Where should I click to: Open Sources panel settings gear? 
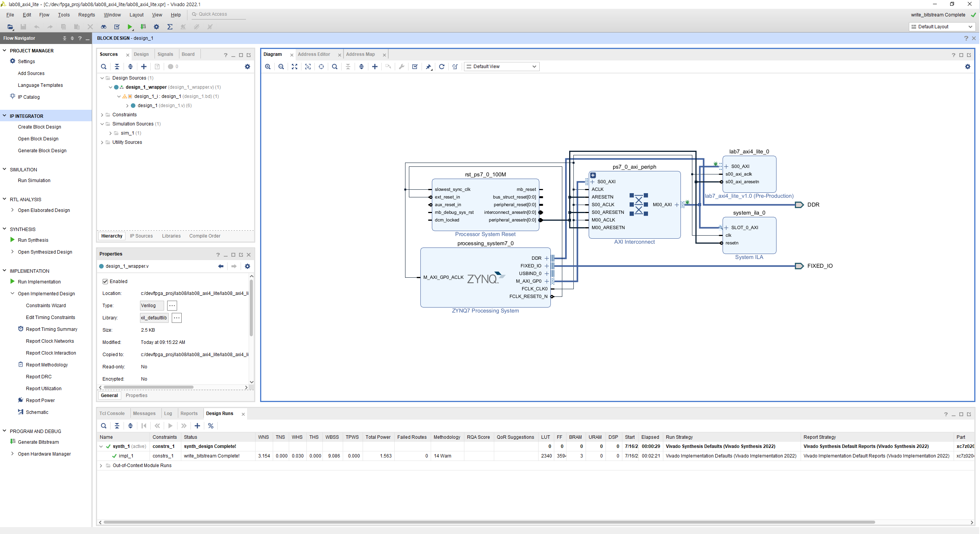pyautogui.click(x=247, y=67)
